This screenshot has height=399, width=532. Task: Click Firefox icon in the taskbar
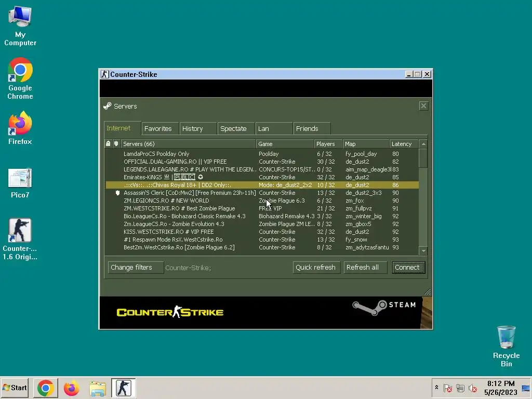[71, 388]
